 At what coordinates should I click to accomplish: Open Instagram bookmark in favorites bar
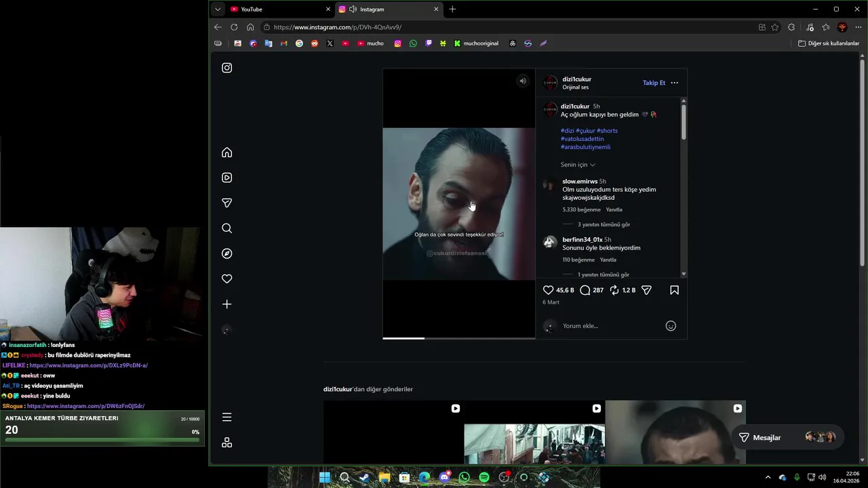coord(397,43)
